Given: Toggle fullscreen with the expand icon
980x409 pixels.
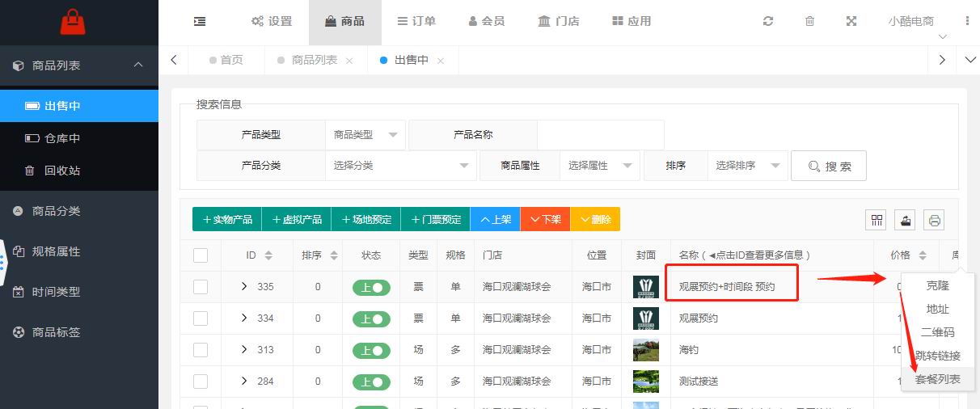Looking at the screenshot, I should click(x=851, y=22).
